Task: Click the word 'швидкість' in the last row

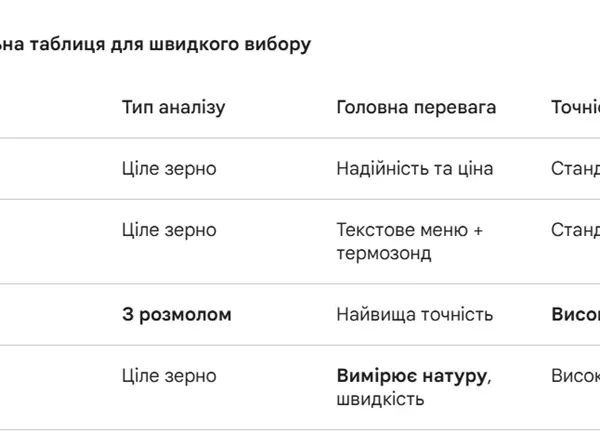Action: pyautogui.click(x=380, y=399)
